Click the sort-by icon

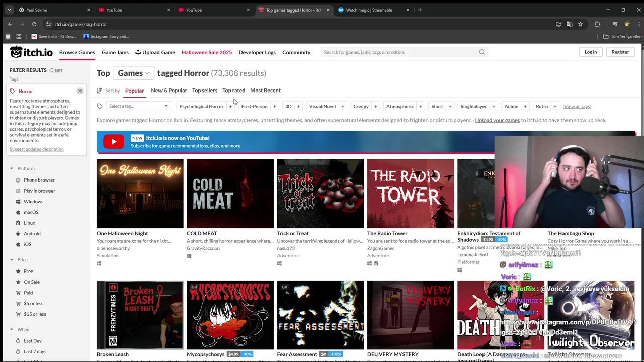(x=99, y=90)
